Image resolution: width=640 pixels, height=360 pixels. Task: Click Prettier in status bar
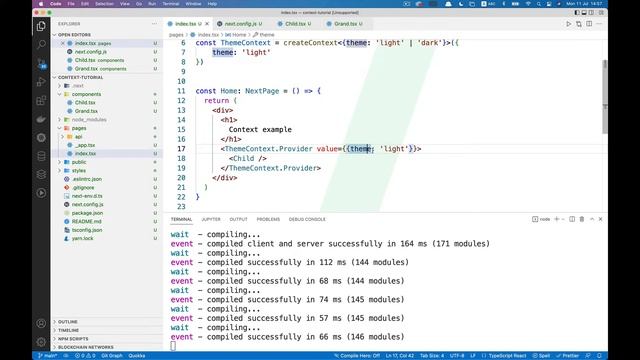coord(568,356)
